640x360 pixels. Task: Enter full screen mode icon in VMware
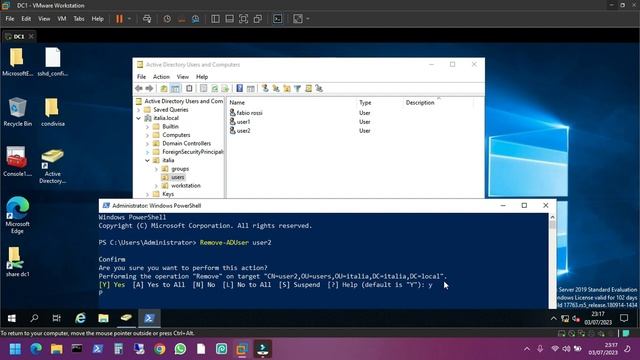point(243,19)
